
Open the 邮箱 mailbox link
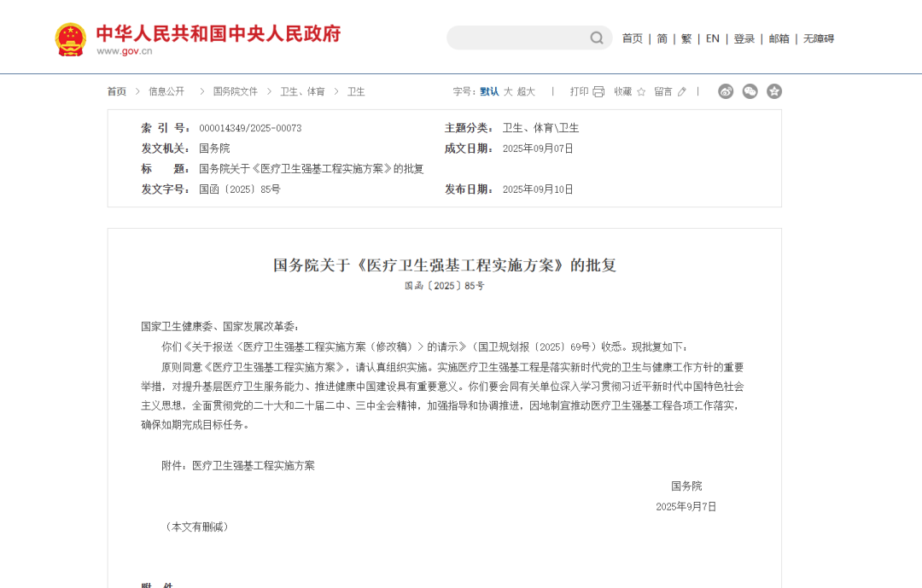pyautogui.click(x=779, y=38)
